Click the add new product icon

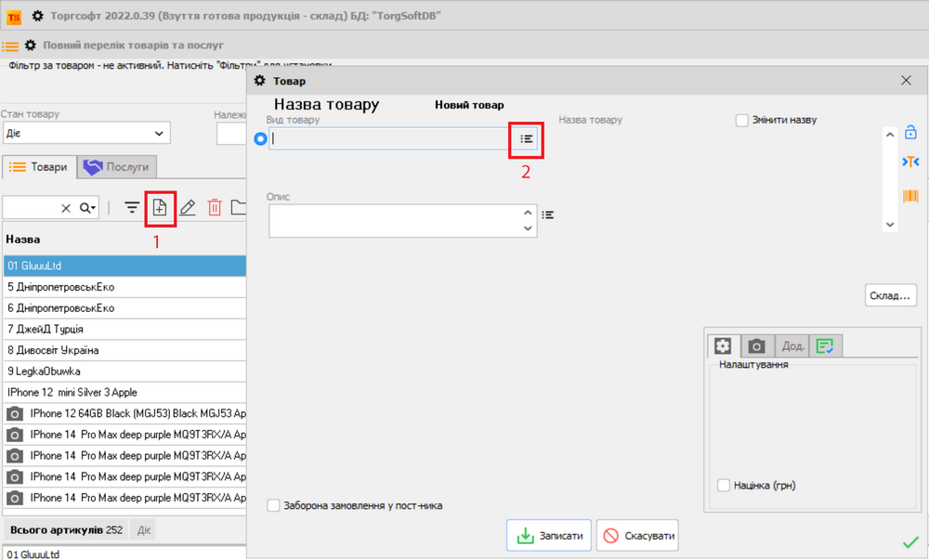coord(160,208)
